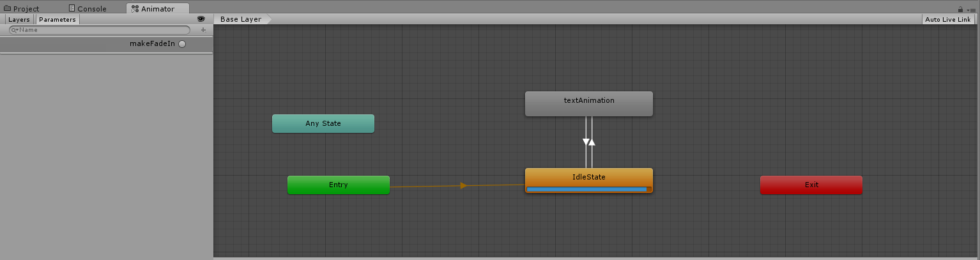Select the Animator tab

coord(158,9)
